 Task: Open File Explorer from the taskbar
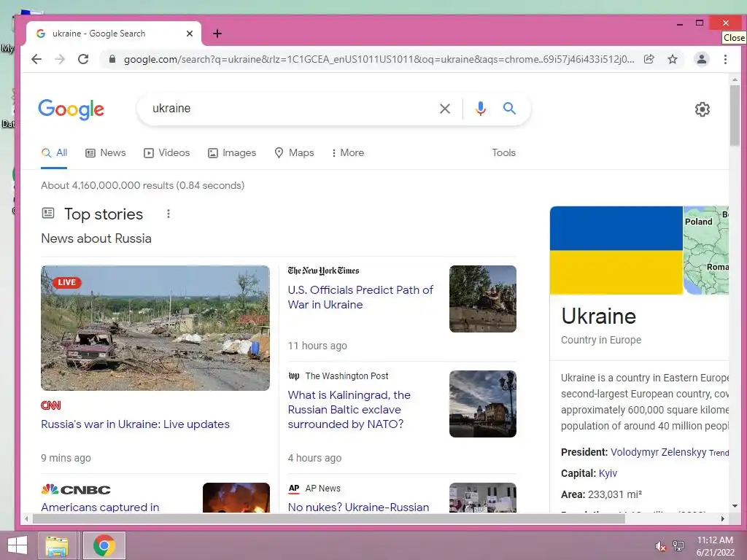pos(57,545)
